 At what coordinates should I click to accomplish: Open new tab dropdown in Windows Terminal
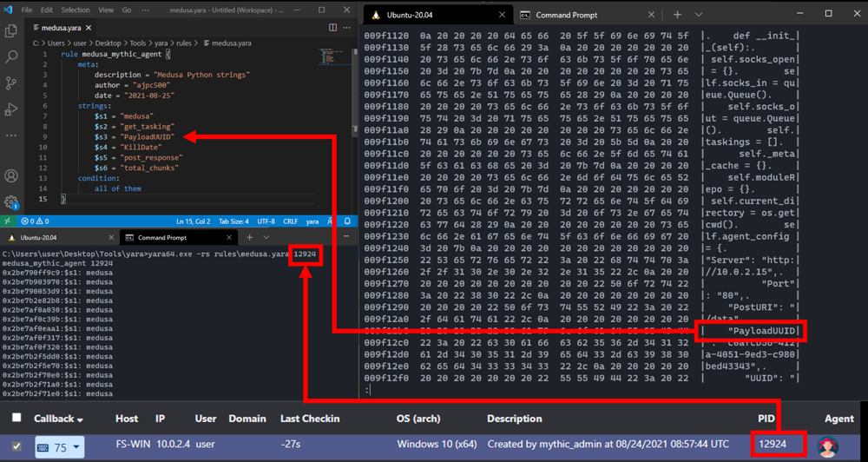click(698, 15)
